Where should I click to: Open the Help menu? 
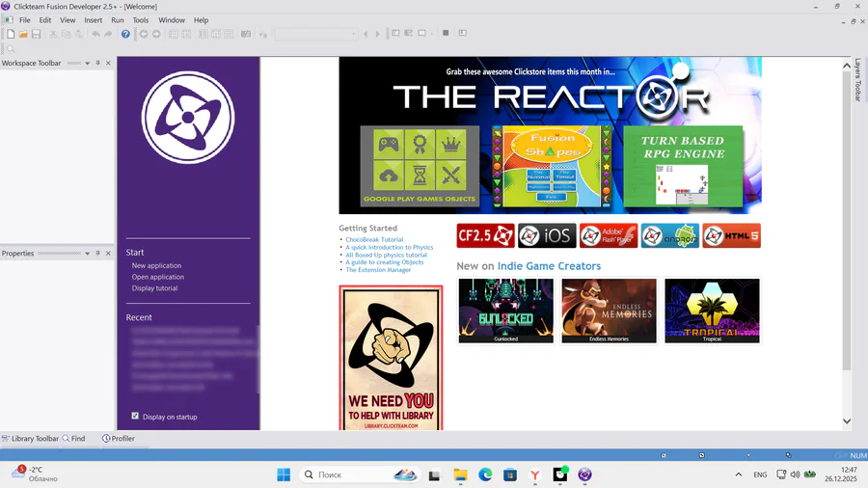pyautogui.click(x=201, y=20)
